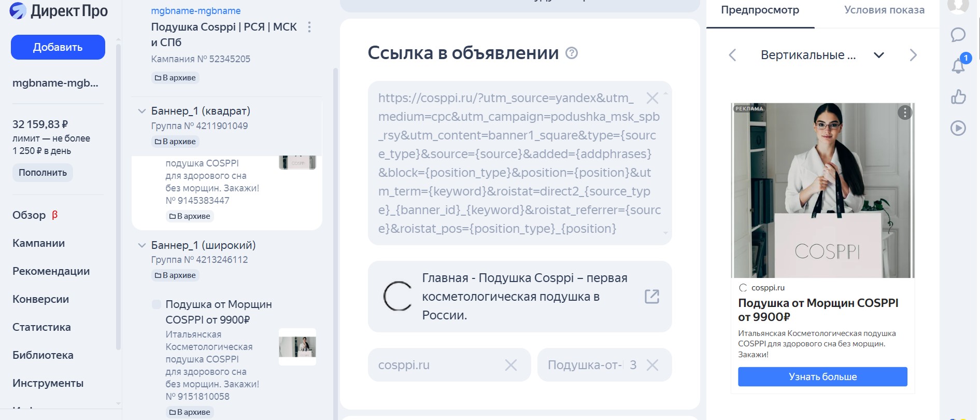This screenshot has width=980, height=420.
Task: Open the Директ Про logo home
Action: [x=59, y=11]
